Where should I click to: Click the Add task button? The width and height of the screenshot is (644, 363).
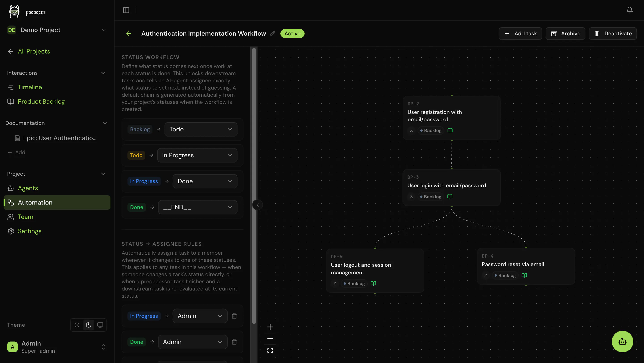coord(520,34)
